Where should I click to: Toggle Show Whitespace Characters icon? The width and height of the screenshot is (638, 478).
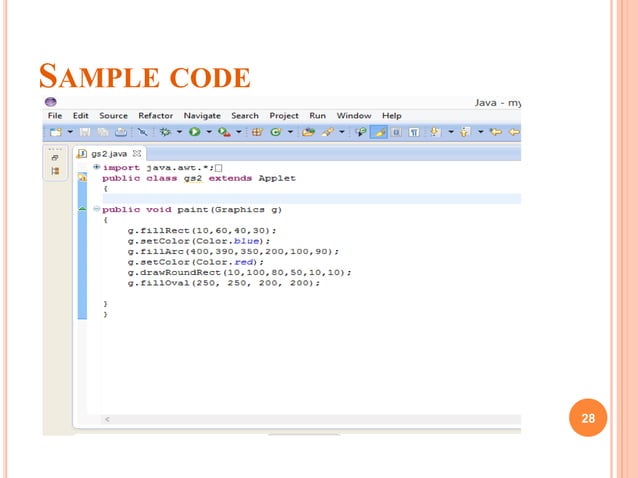tap(414, 132)
